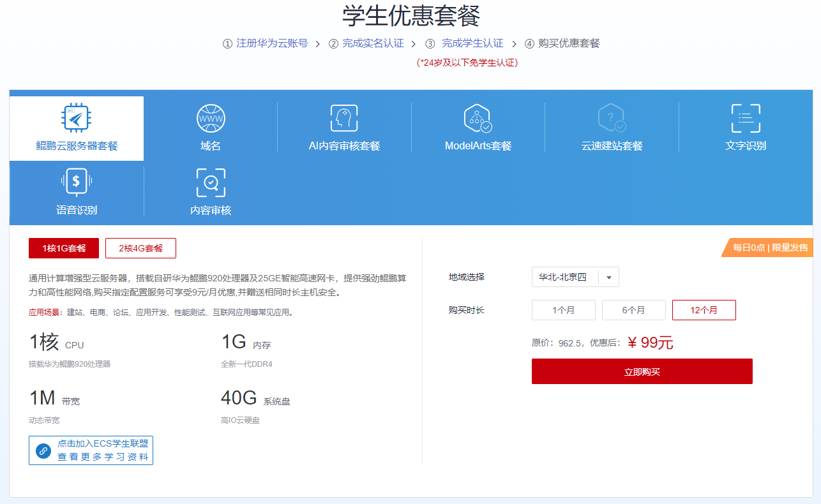Select the 语音识别 dollar waveform icon

(77, 182)
